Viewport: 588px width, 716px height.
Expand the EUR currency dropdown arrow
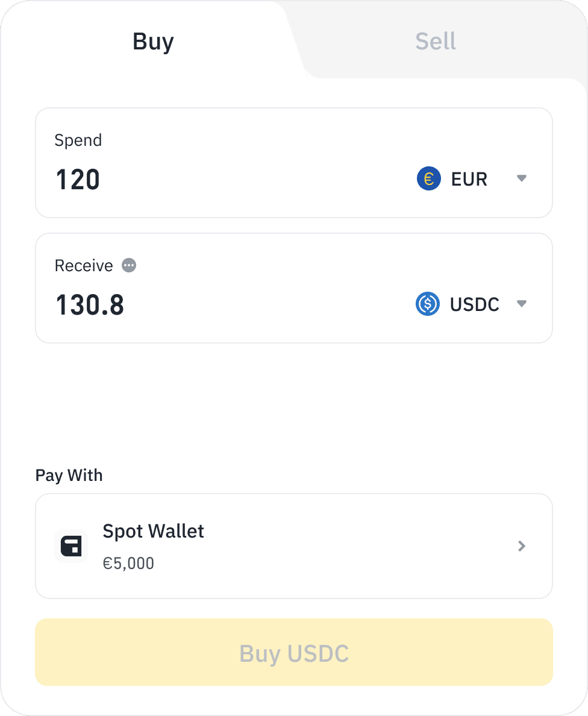522,178
